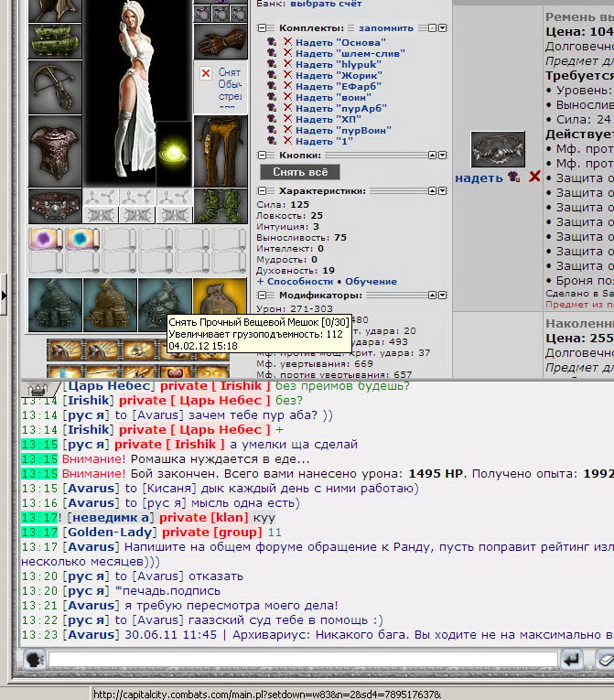
Task: Click the glowing yellow orb slot
Action: coord(174,154)
